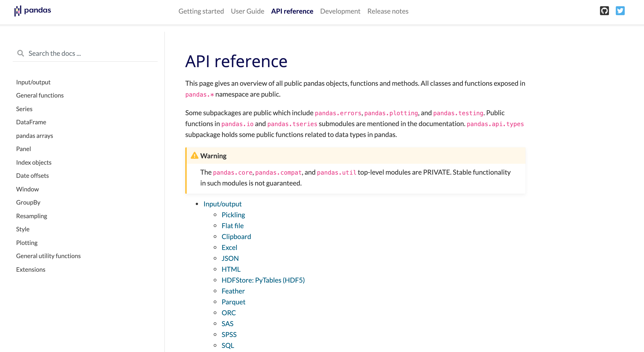Open the Twitter icon link

(x=620, y=11)
